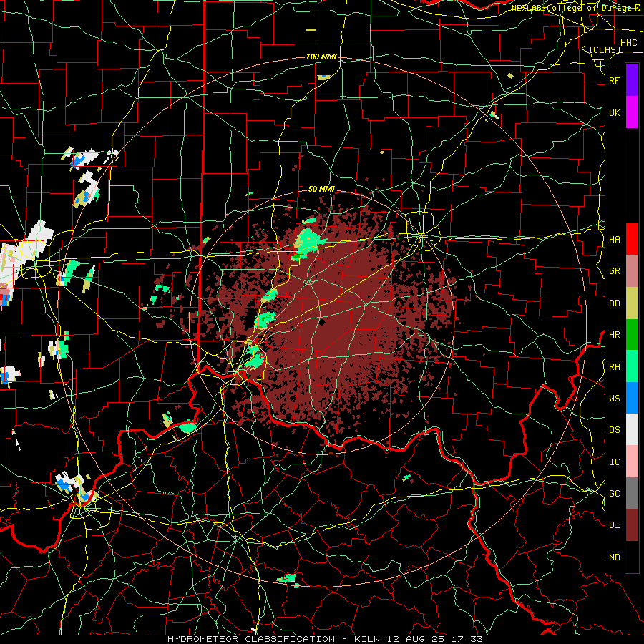Click the 100 NMI range ring label

[x=321, y=57]
